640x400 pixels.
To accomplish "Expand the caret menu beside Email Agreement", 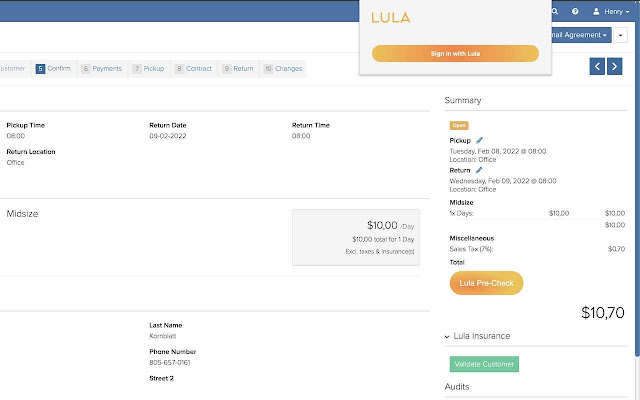I will [620, 35].
